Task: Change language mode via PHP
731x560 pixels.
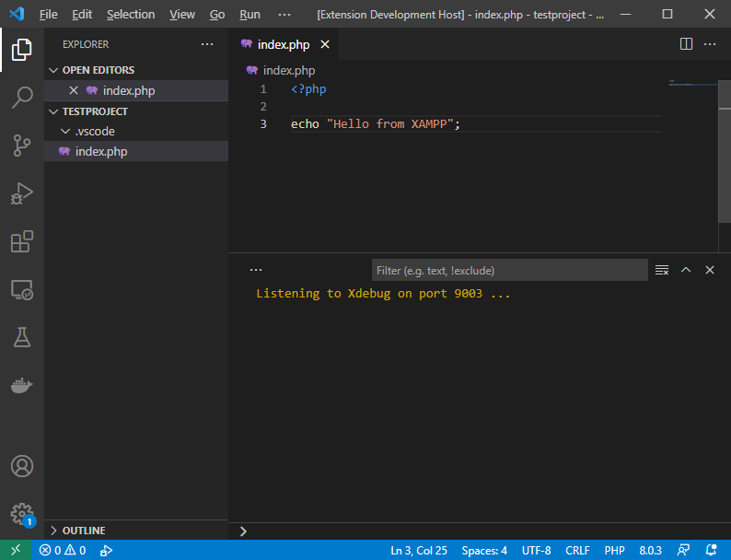Action: [614, 550]
